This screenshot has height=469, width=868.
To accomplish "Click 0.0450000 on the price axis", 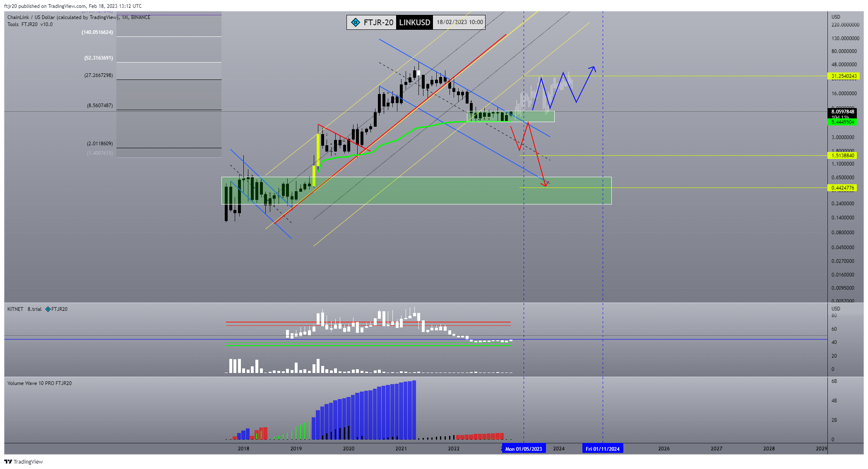I will [x=843, y=248].
